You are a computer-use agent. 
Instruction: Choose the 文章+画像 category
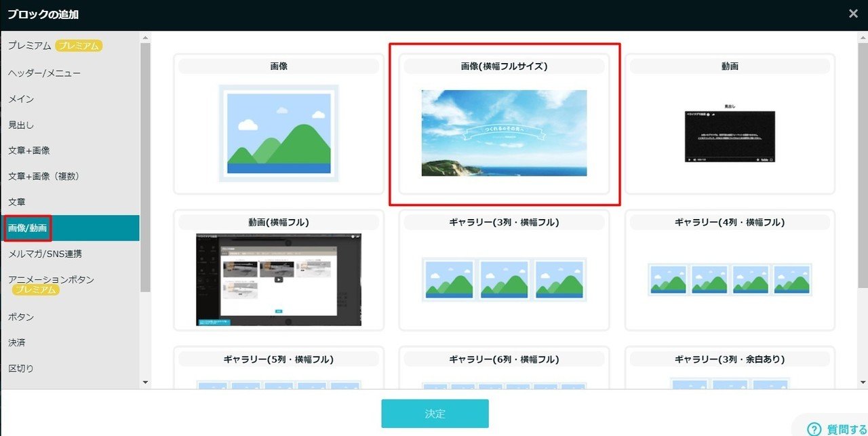70,151
